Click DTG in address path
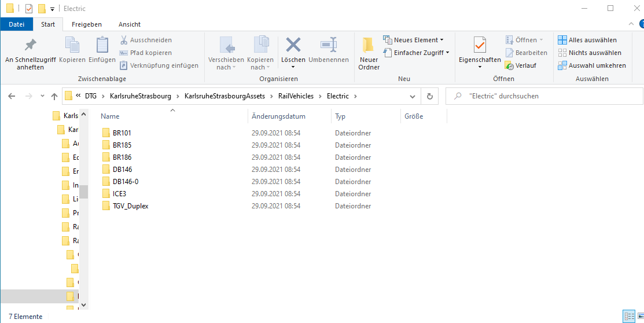 [x=91, y=96]
